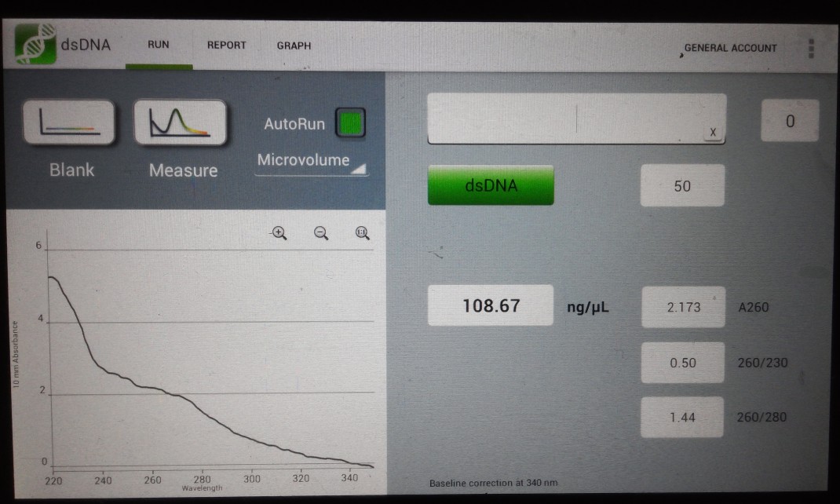840x504 pixels.
Task: Switch to the GRAPH tab
Action: click(294, 46)
